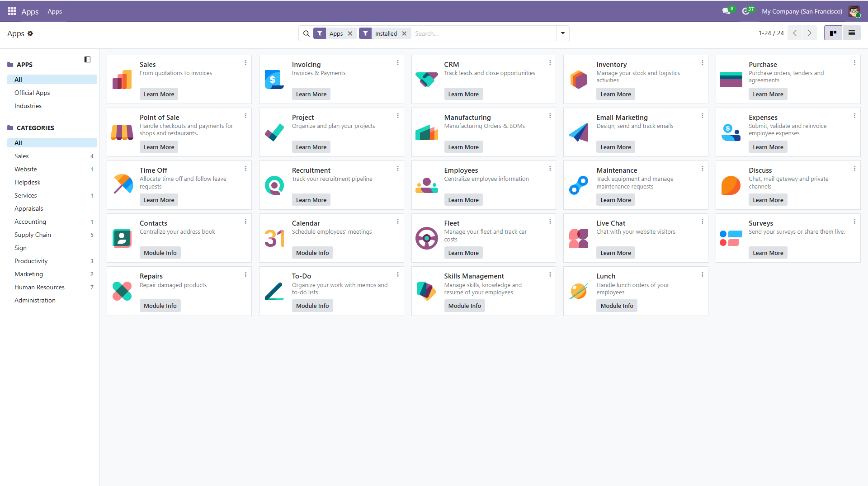Open the three-dot menu on the Sales card
Viewport: 868px width, 486px height.
pos(245,63)
